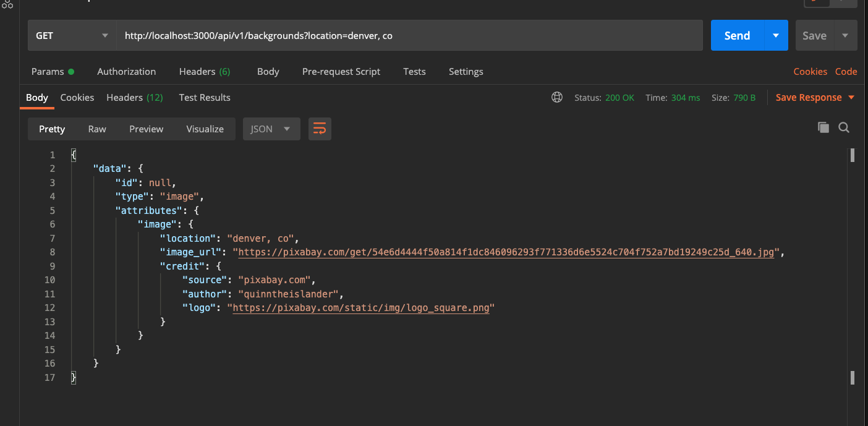868x426 pixels.
Task: Open the GET method dropdown
Action: coord(72,35)
